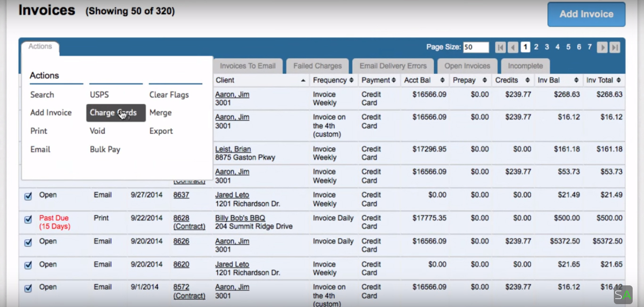644x307 pixels.
Task: Open the Billy Bob's BBQ client link
Action: (240, 218)
